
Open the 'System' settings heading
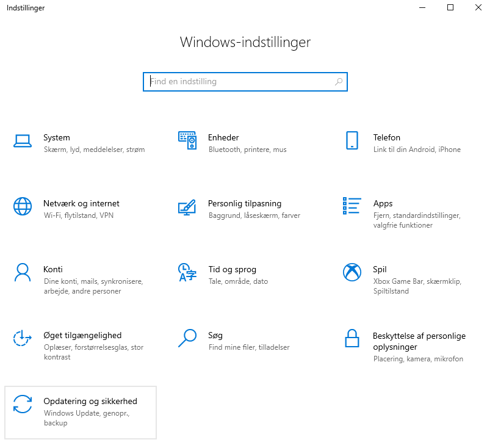point(57,137)
